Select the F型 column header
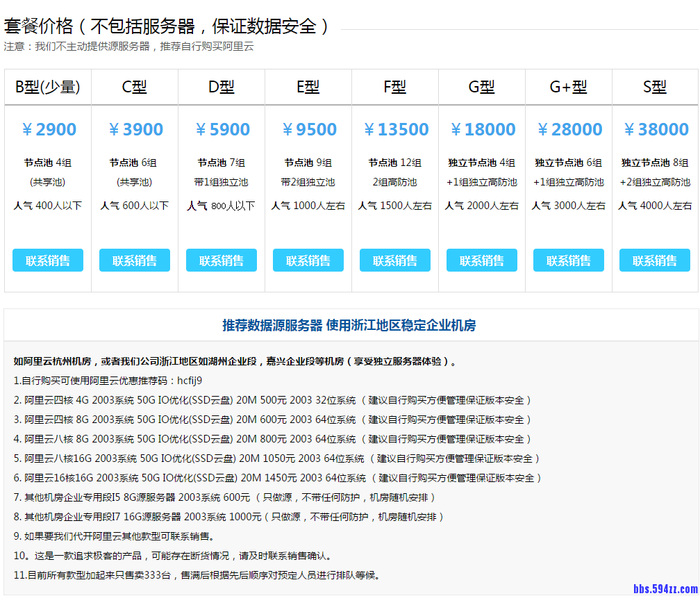This screenshot has width=700, height=596. (394, 86)
